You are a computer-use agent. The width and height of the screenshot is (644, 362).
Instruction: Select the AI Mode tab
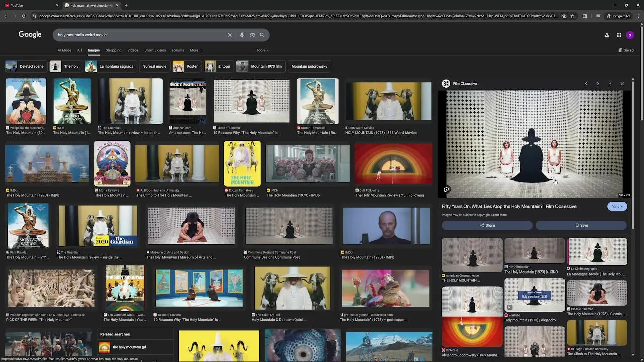click(64, 50)
